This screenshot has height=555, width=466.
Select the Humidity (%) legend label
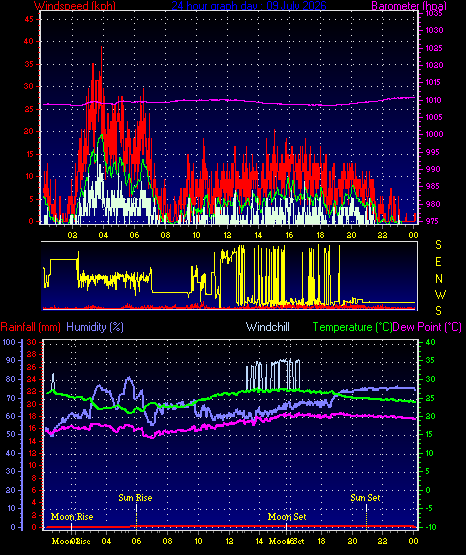[95, 327]
